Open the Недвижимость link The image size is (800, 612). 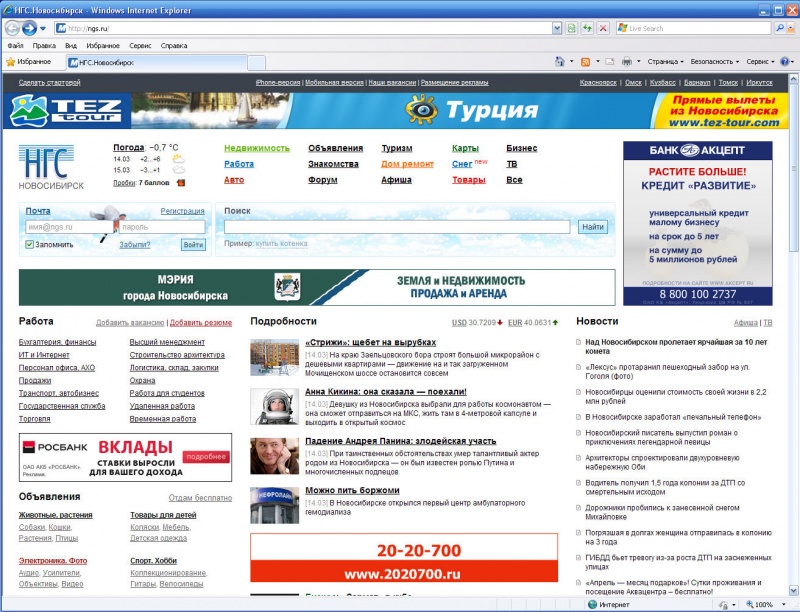click(x=257, y=148)
